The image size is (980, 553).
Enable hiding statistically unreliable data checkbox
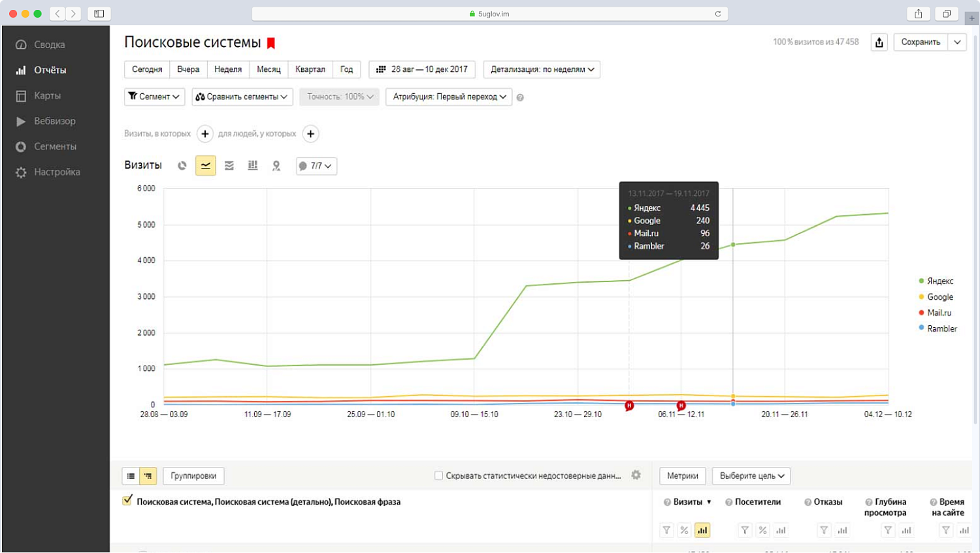pyautogui.click(x=439, y=475)
